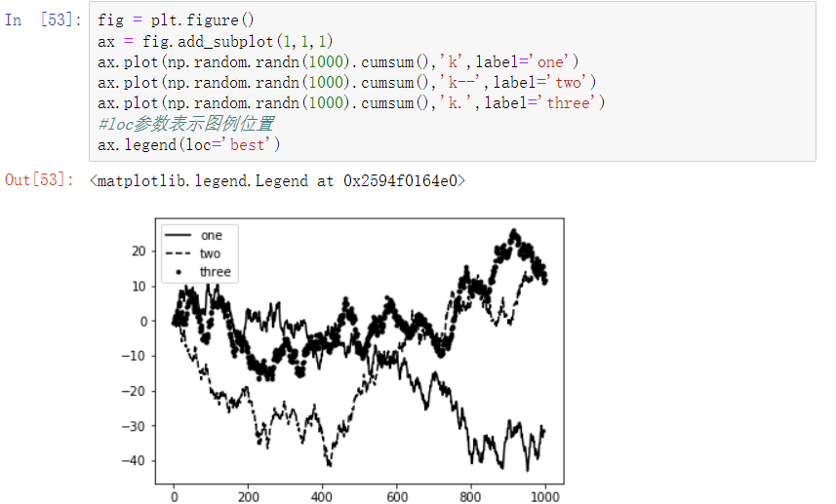Image resolution: width=836 pixels, height=504 pixels.
Task: Click the y-axis tick label −10
Action: 134,356
